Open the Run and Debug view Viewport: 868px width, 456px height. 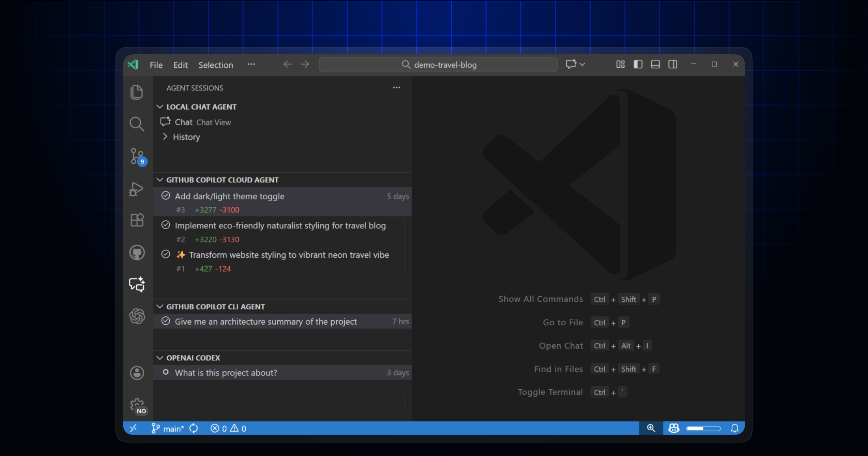point(137,189)
